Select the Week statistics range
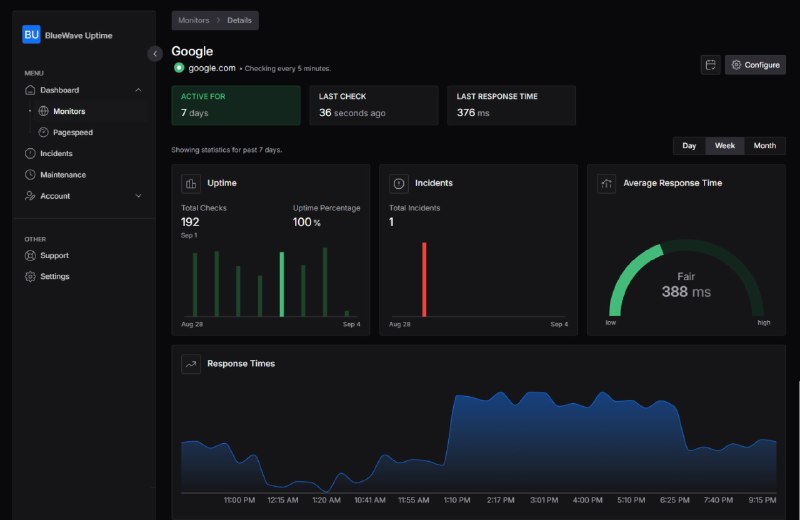 (724, 146)
